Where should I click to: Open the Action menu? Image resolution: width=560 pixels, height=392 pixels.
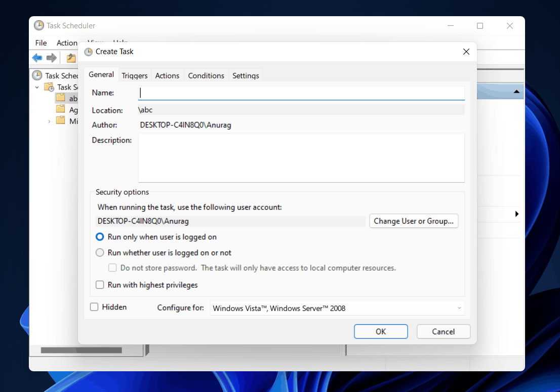(x=67, y=43)
